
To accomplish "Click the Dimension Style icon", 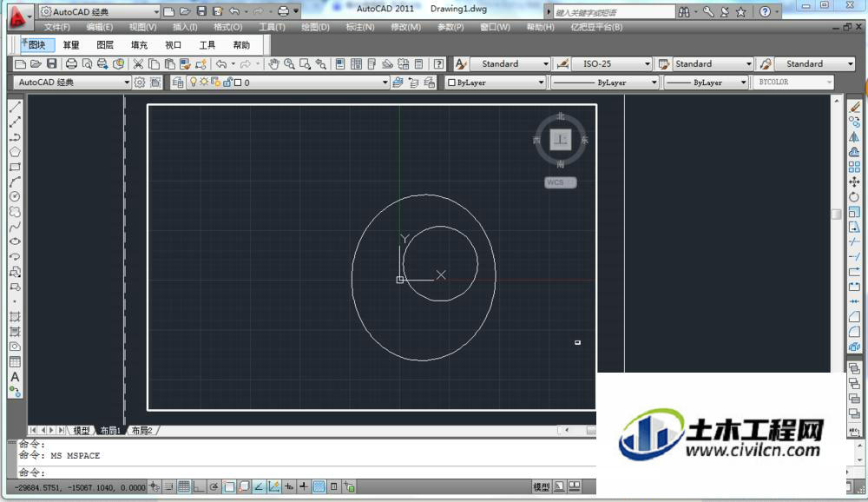I will click(x=562, y=64).
